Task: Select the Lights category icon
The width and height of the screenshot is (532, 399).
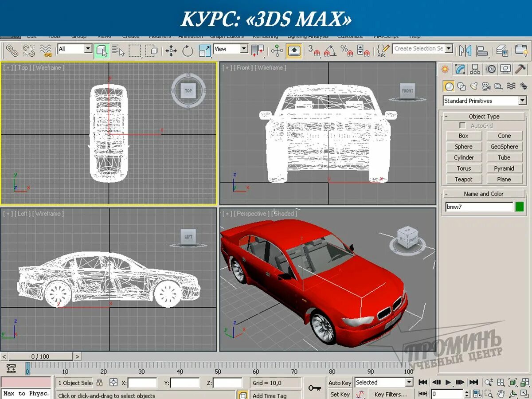Action: pos(474,86)
